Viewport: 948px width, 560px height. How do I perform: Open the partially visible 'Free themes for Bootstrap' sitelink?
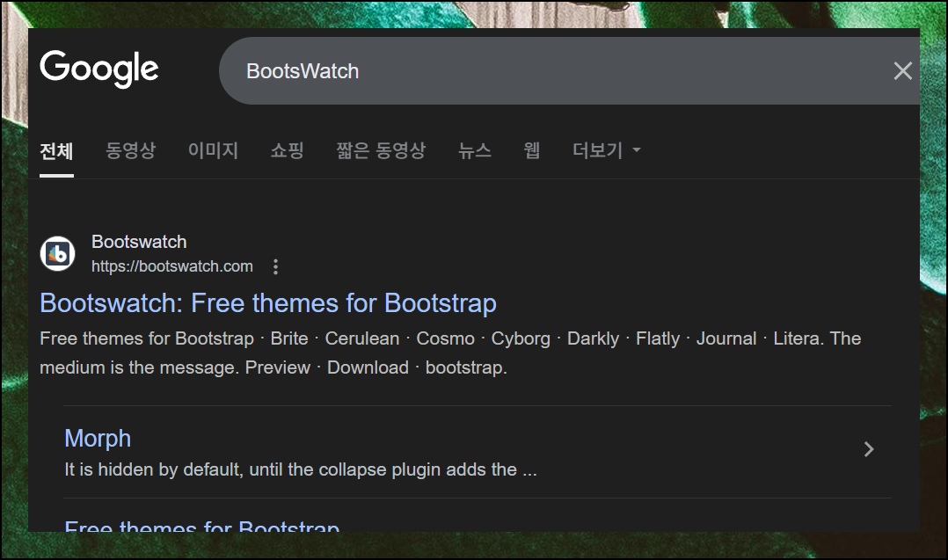(202, 525)
